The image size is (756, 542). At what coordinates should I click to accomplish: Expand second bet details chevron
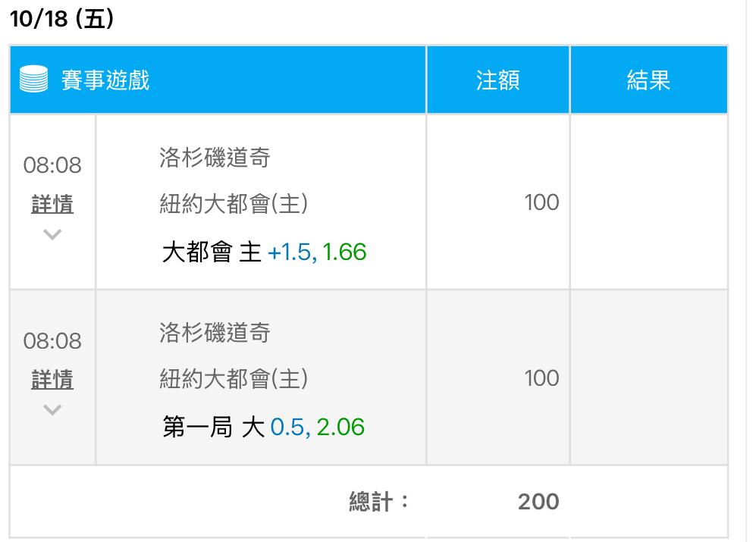(x=52, y=410)
